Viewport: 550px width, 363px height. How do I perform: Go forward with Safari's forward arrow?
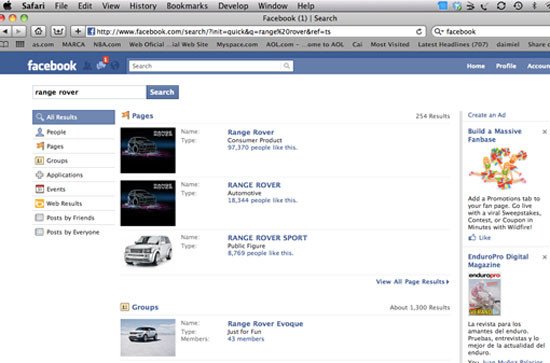tap(18, 32)
